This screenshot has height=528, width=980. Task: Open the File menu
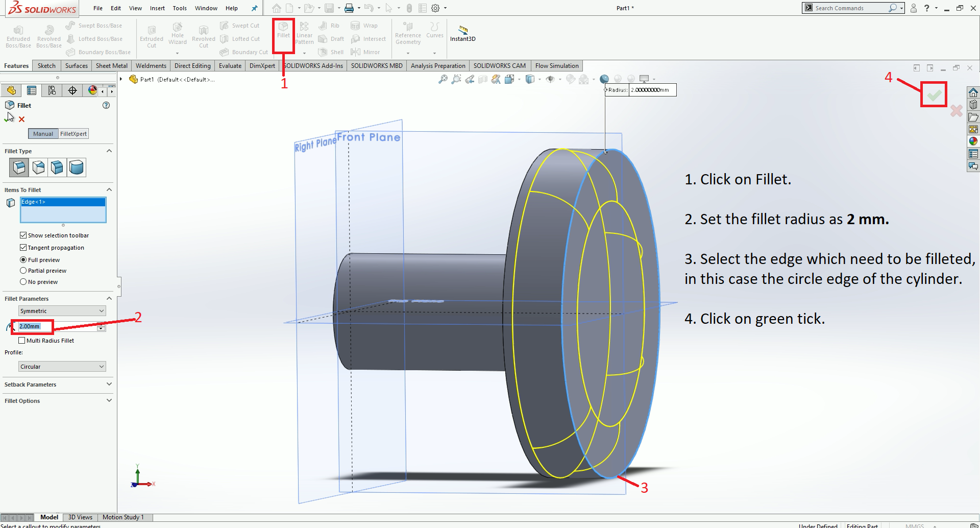(x=98, y=8)
